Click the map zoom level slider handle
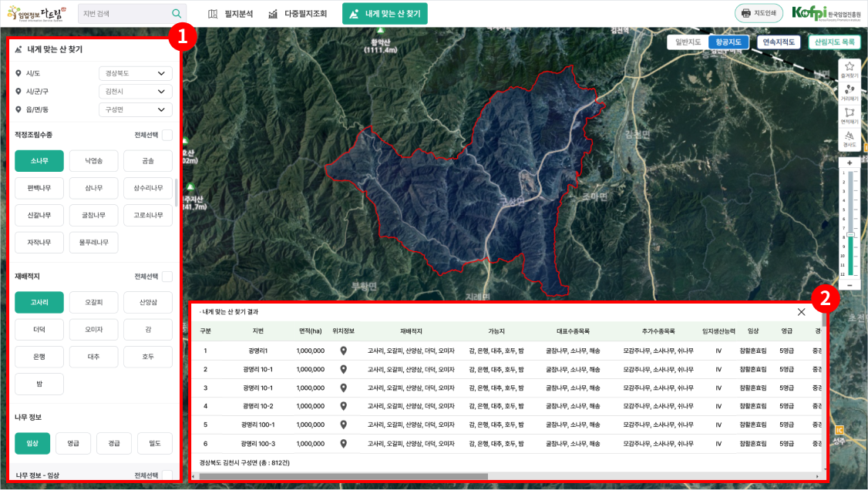 pos(850,235)
